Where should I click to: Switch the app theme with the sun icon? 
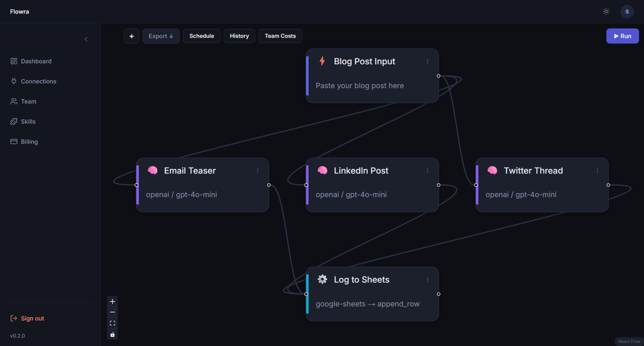coord(606,11)
